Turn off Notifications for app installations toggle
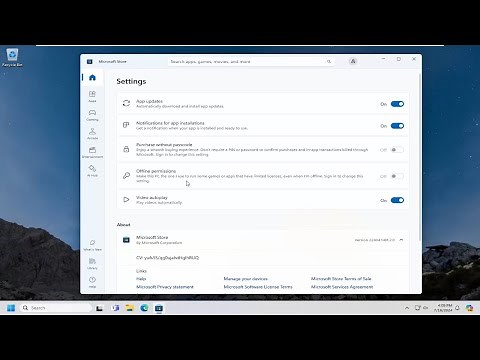 [x=397, y=126]
